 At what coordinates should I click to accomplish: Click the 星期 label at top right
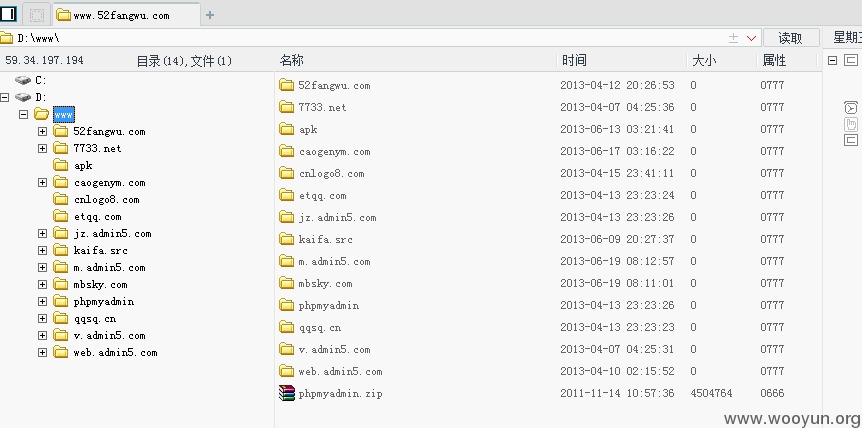tap(847, 37)
